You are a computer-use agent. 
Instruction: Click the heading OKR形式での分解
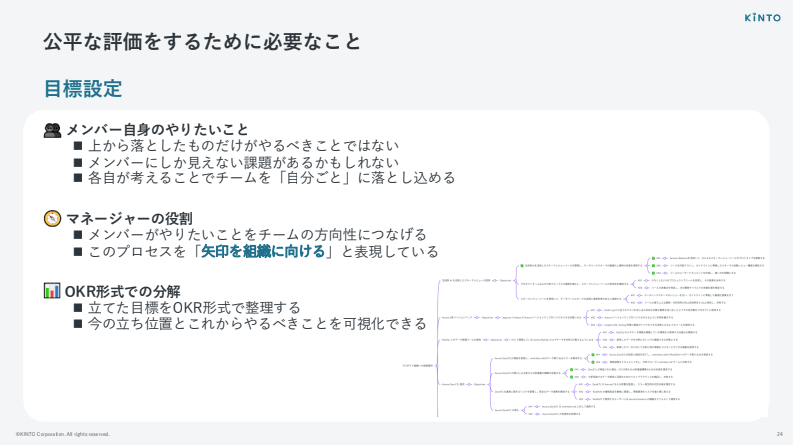pos(122,291)
